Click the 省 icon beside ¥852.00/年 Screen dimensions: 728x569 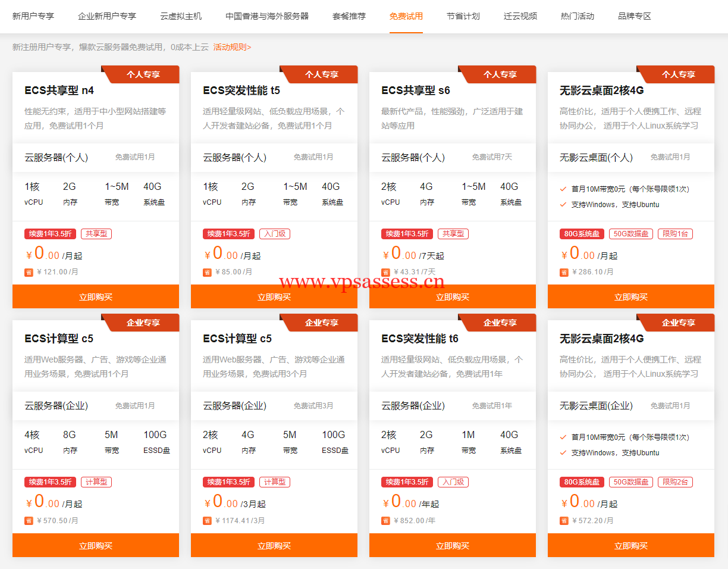[x=385, y=520]
